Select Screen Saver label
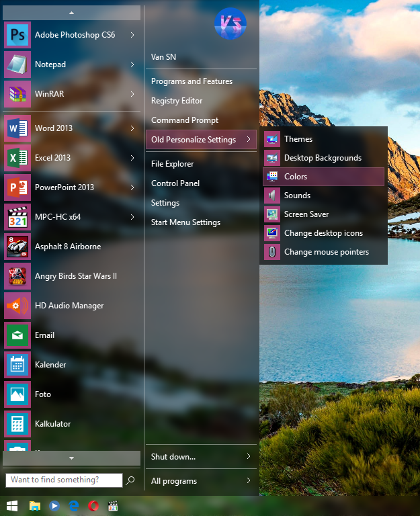Viewport: 420px width, 516px height. 306,214
